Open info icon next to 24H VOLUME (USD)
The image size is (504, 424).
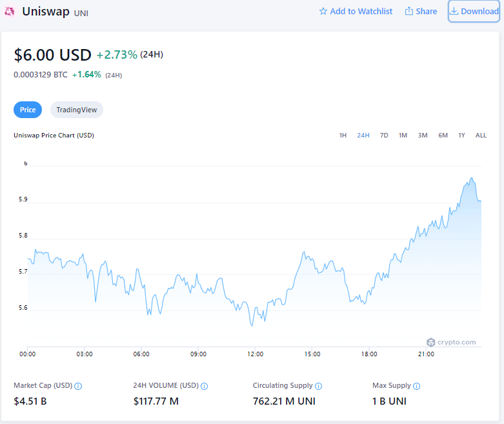204,386
